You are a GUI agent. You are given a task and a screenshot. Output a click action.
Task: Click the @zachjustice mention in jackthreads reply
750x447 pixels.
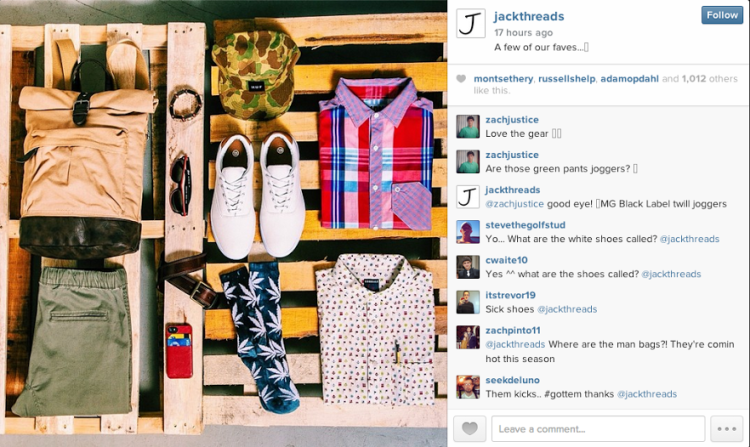(514, 204)
